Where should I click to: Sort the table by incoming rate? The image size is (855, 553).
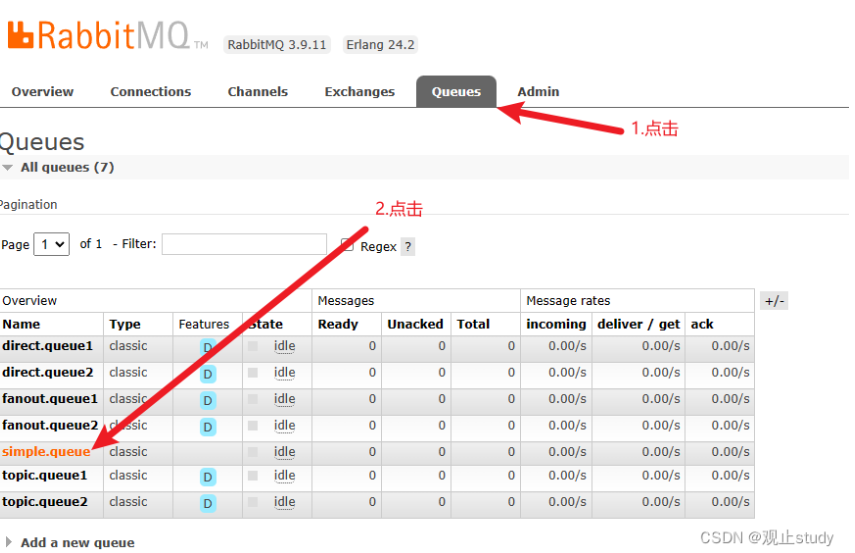click(556, 324)
